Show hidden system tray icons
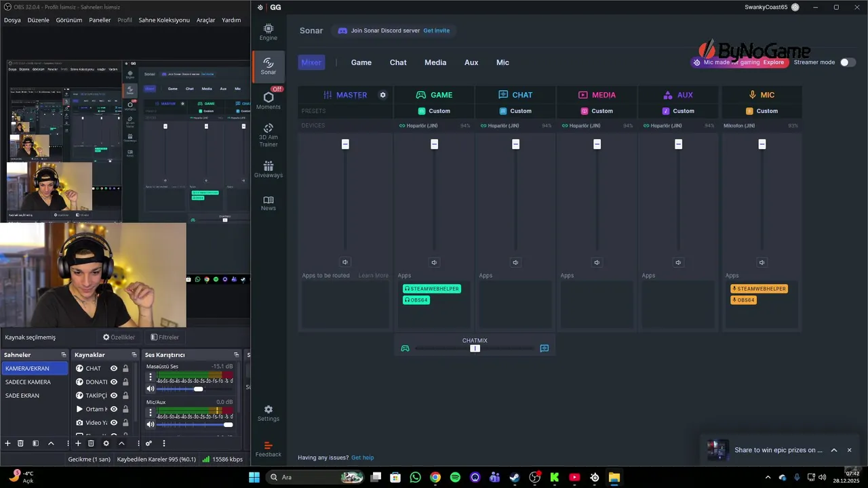 click(770, 477)
